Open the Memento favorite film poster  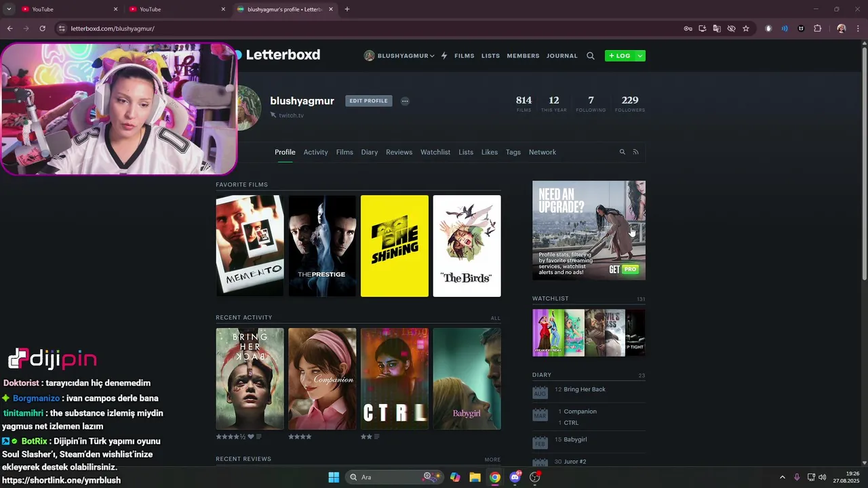pyautogui.click(x=250, y=246)
